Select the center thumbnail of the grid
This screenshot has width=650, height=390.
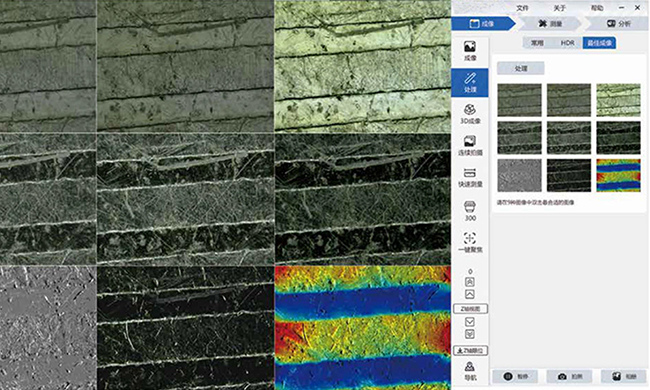coord(569,138)
